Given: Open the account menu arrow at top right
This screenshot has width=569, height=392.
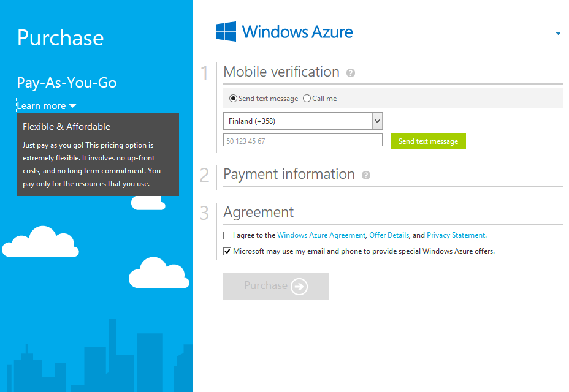Looking at the screenshot, I should click(x=558, y=34).
